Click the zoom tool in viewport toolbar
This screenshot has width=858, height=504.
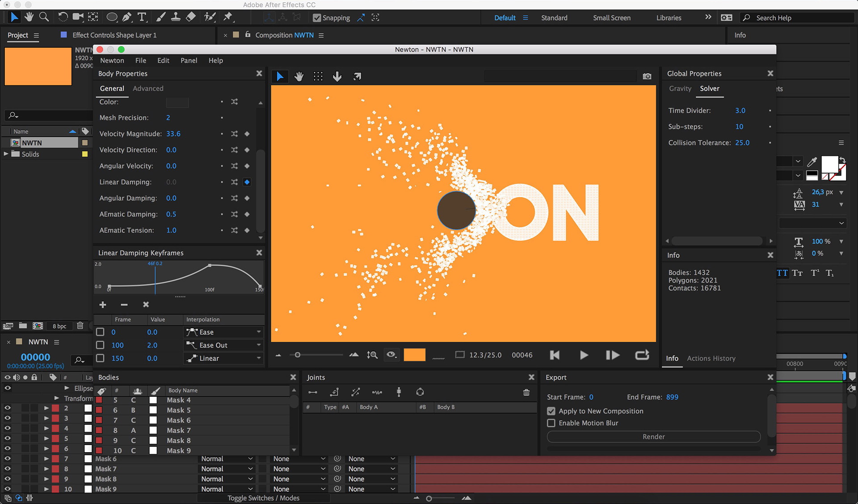[373, 355]
